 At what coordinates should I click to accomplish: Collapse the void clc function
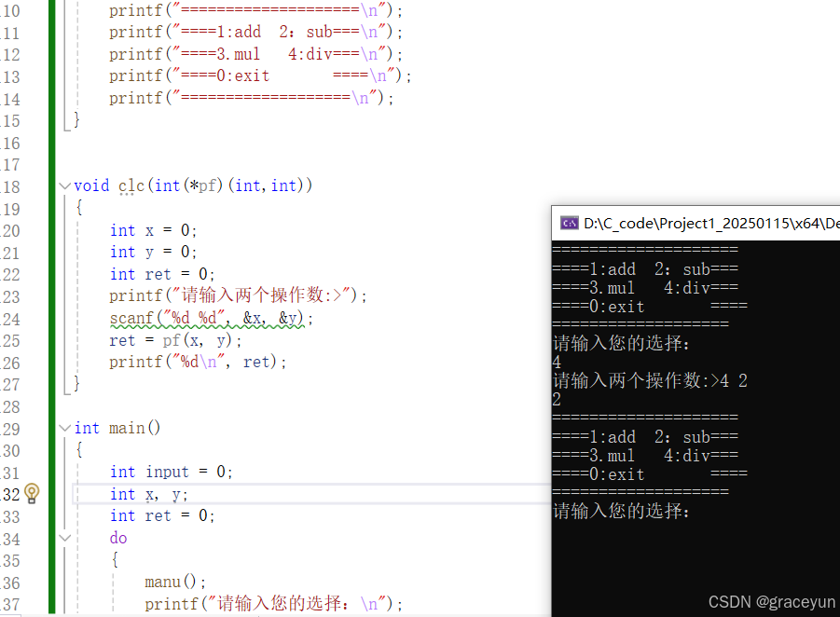click(65, 186)
